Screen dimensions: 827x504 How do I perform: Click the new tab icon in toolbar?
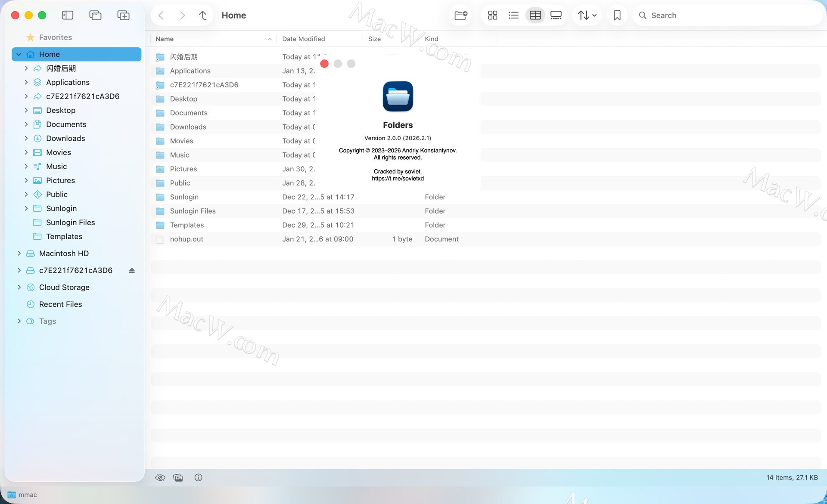pyautogui.click(x=123, y=15)
